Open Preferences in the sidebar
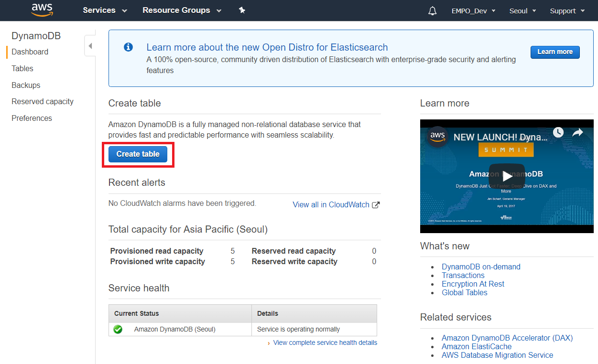This screenshot has height=364, width=598. click(32, 118)
